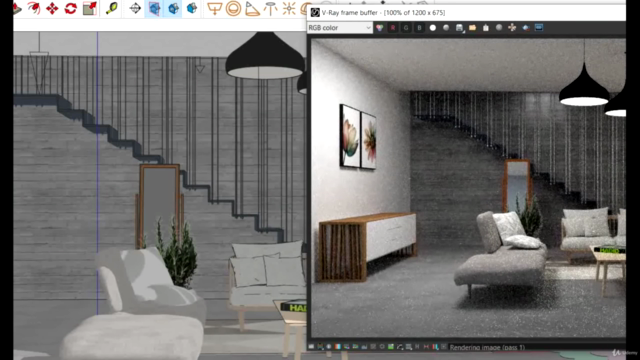640x360 pixels.
Task: Activate Region render teapot icon
Action: [x=526, y=28]
